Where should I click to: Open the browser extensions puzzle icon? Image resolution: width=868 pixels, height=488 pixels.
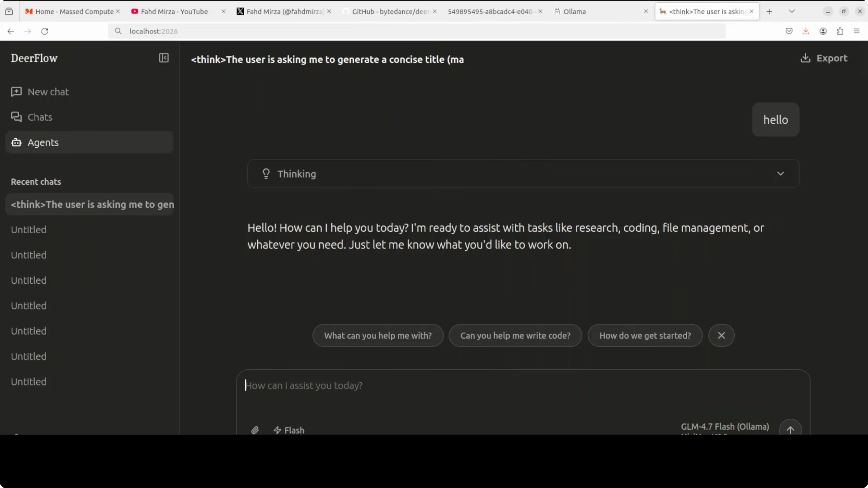pos(840,31)
